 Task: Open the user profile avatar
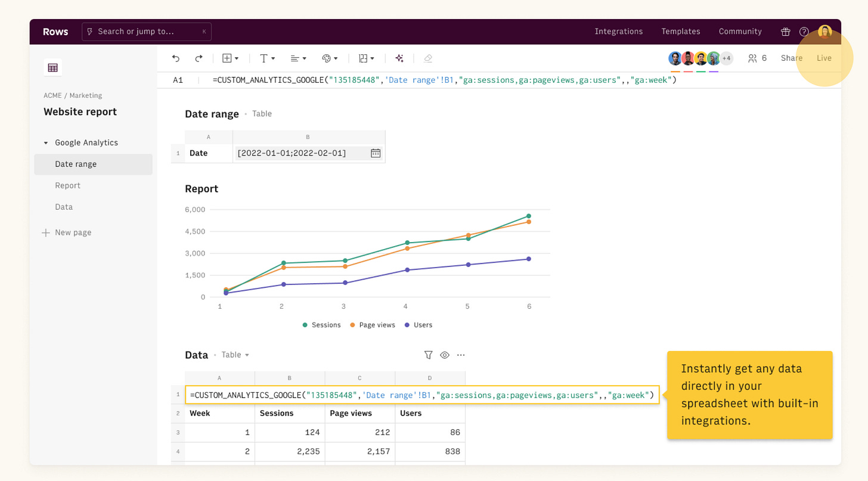point(824,32)
